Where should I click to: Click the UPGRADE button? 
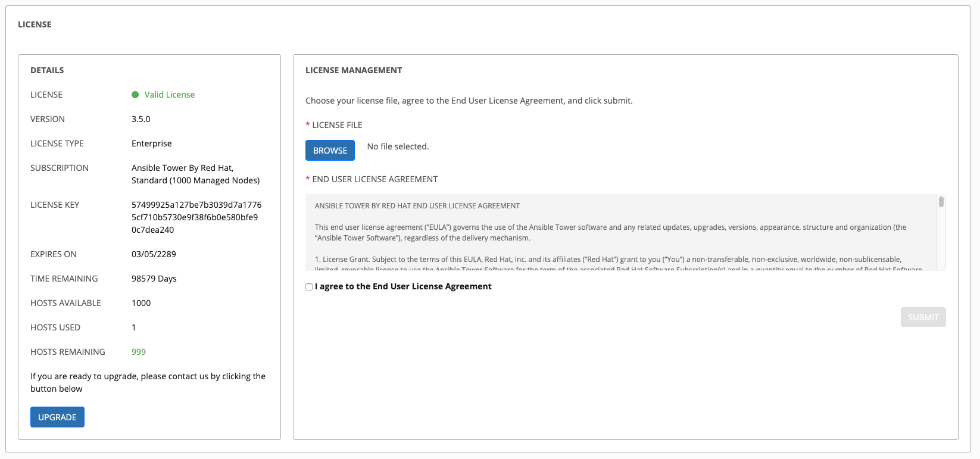click(x=57, y=417)
